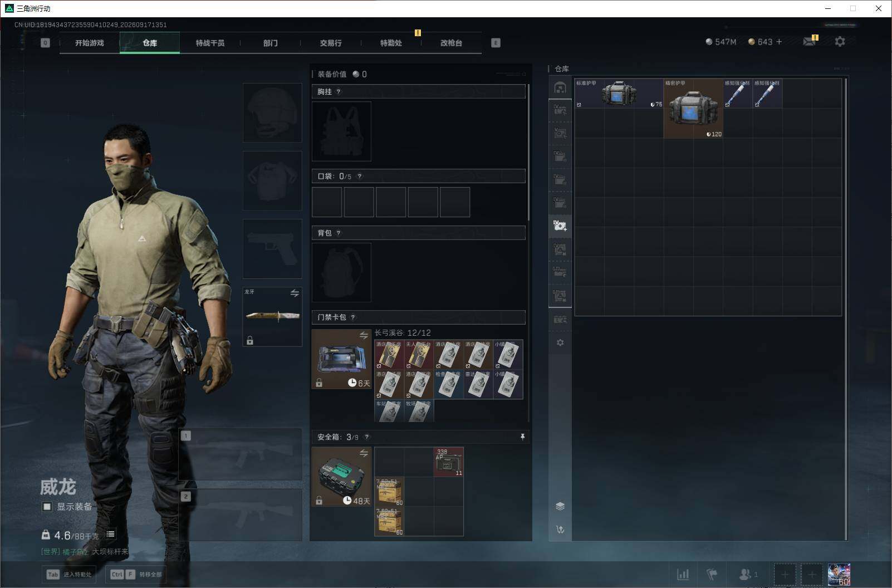
Task: Select the 精密护甲 repair kit
Action: [x=693, y=109]
